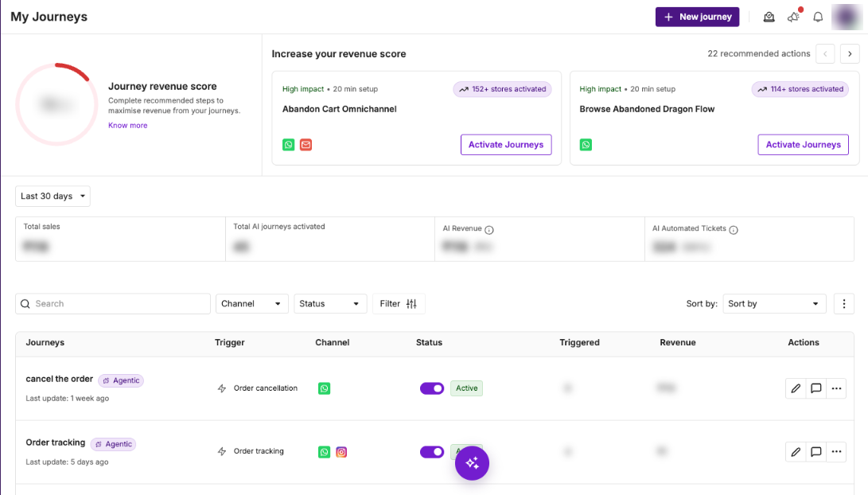The image size is (868, 495).
Task: Open the notifications bell
Action: click(x=818, y=18)
